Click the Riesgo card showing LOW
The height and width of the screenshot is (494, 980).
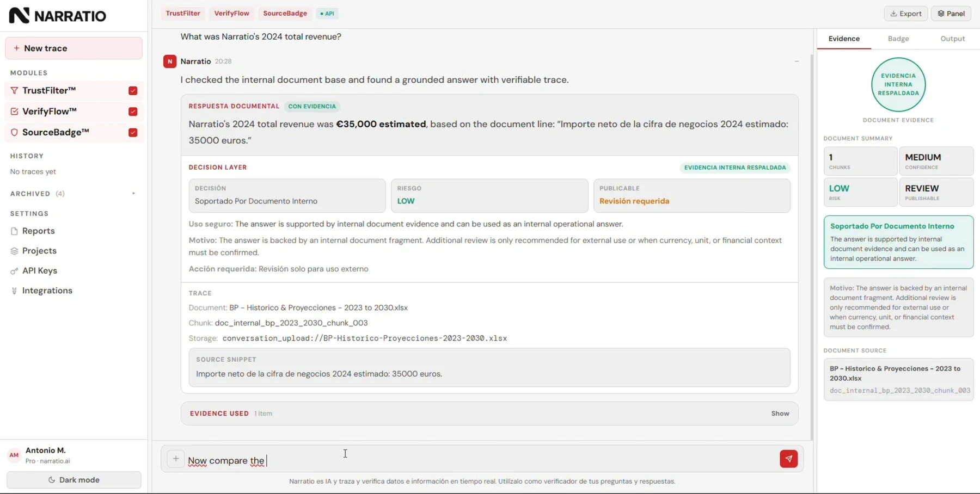click(x=489, y=196)
